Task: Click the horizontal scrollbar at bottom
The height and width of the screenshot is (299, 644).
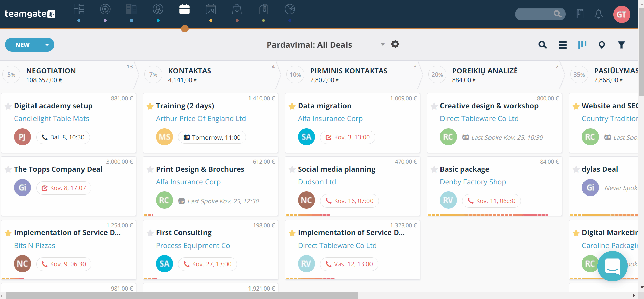Action: (182, 296)
